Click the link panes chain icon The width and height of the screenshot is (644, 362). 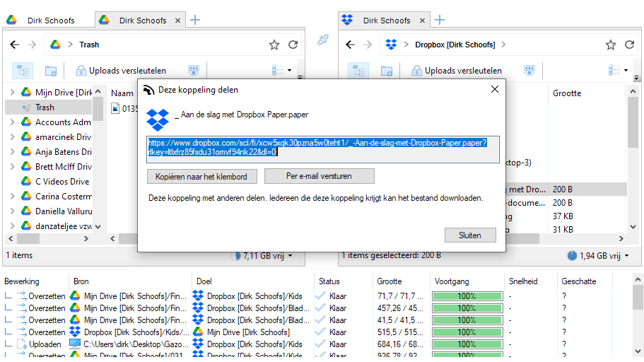pyautogui.click(x=323, y=40)
